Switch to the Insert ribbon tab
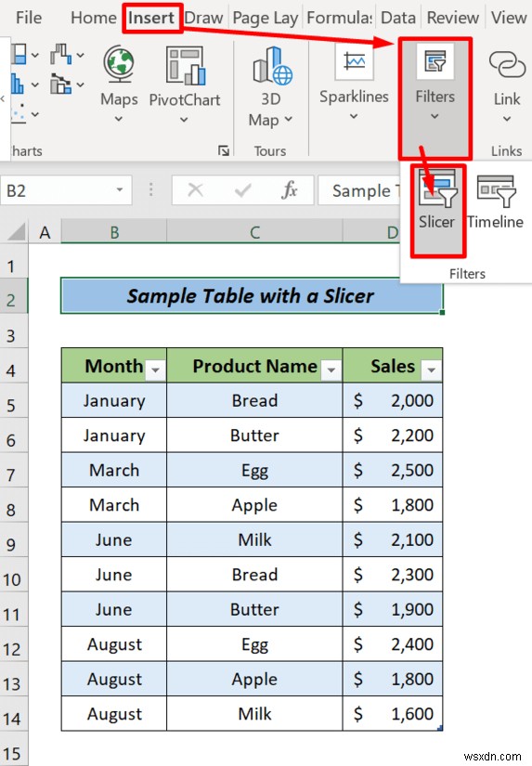Screen dimensions: 532x766 tap(151, 18)
